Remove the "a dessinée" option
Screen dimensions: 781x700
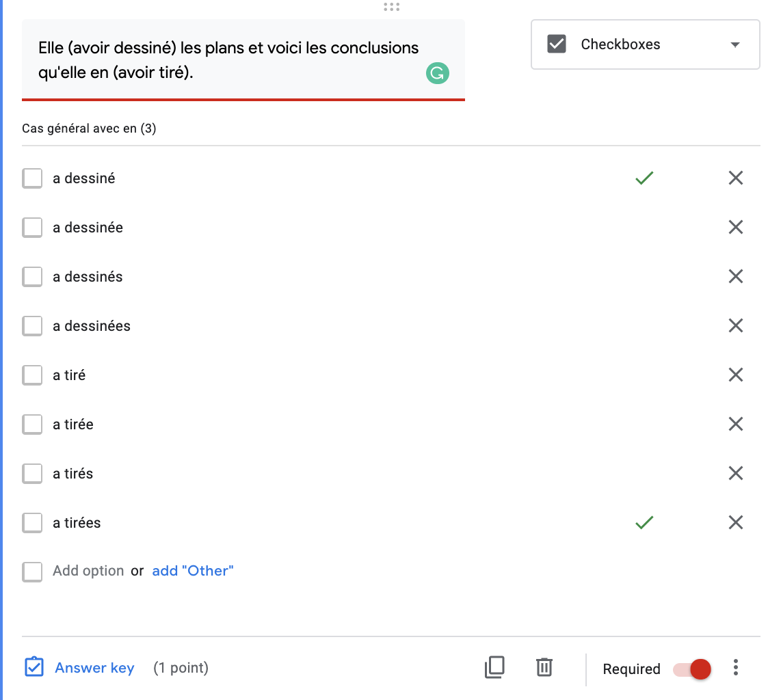pyautogui.click(x=736, y=227)
